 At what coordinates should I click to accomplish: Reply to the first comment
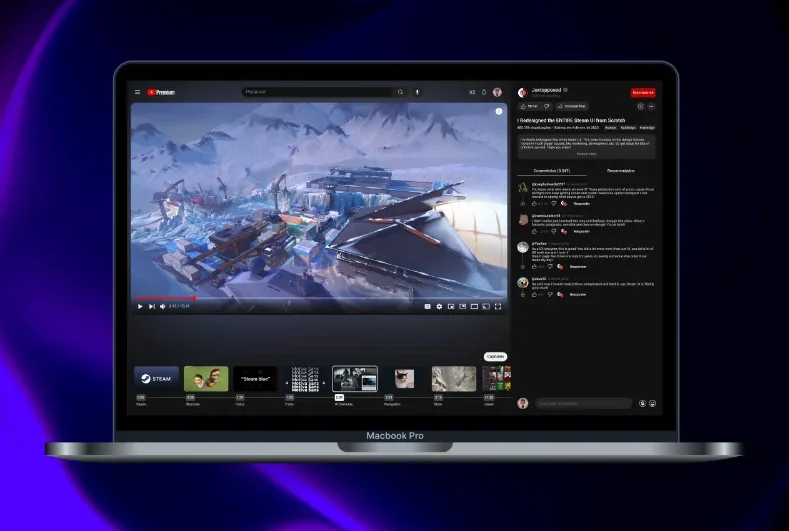click(x=582, y=204)
